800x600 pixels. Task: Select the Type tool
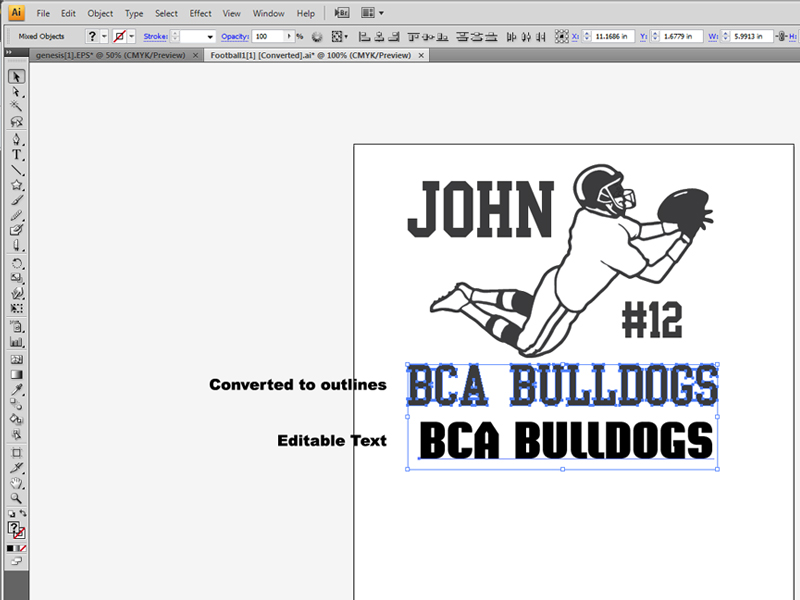16,155
